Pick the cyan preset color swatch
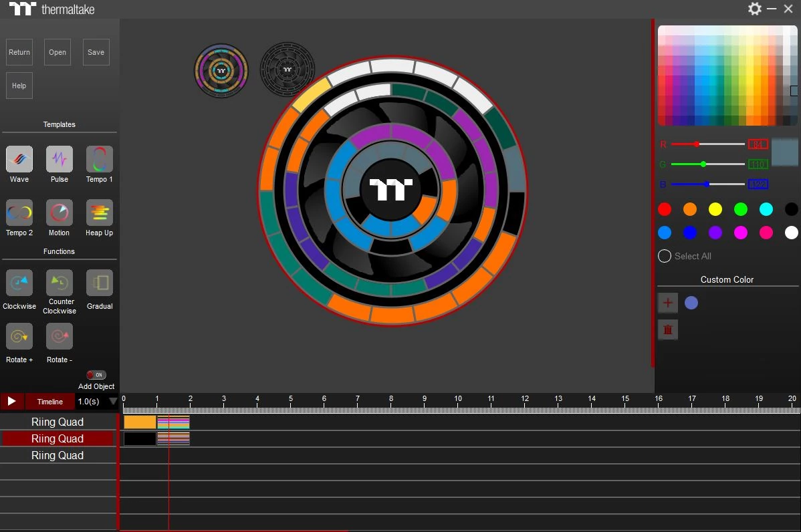This screenshot has height=532, width=801. point(766,209)
